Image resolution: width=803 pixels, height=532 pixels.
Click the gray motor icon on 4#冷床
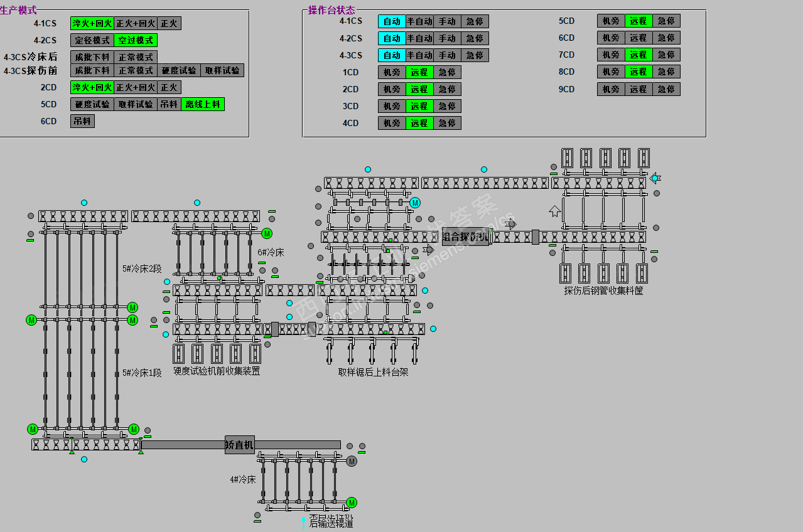(x=352, y=461)
